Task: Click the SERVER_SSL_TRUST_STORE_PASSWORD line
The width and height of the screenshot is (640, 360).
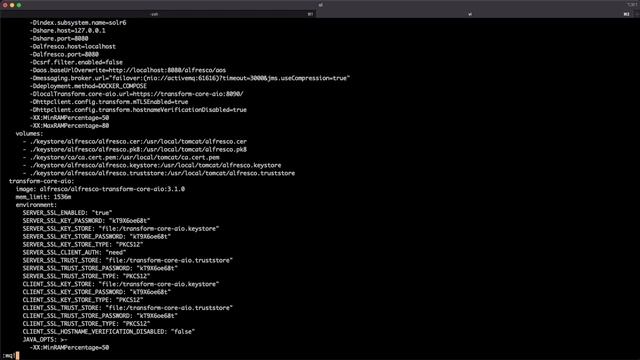Action: [x=100, y=268]
